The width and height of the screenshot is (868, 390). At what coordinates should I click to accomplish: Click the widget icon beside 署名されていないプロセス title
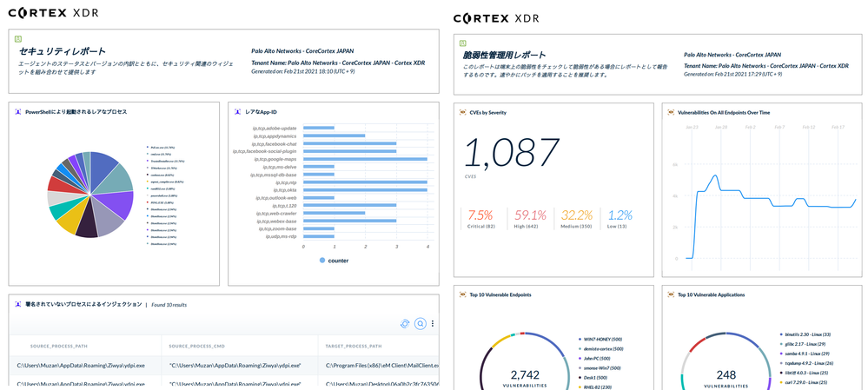[18, 304]
